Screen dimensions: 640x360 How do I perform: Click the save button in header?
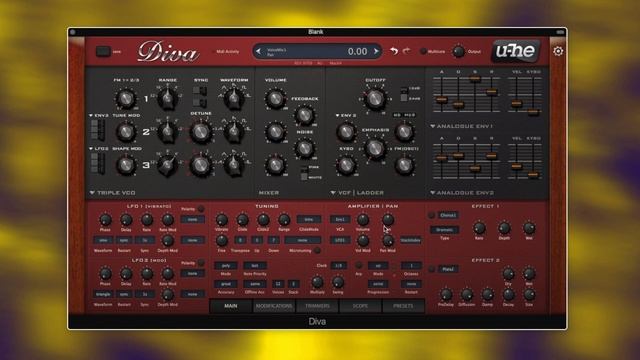point(103,51)
